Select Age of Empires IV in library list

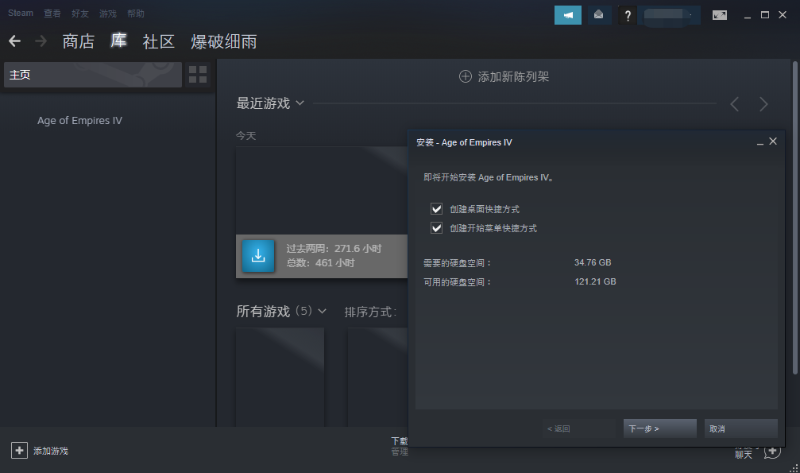coord(80,120)
